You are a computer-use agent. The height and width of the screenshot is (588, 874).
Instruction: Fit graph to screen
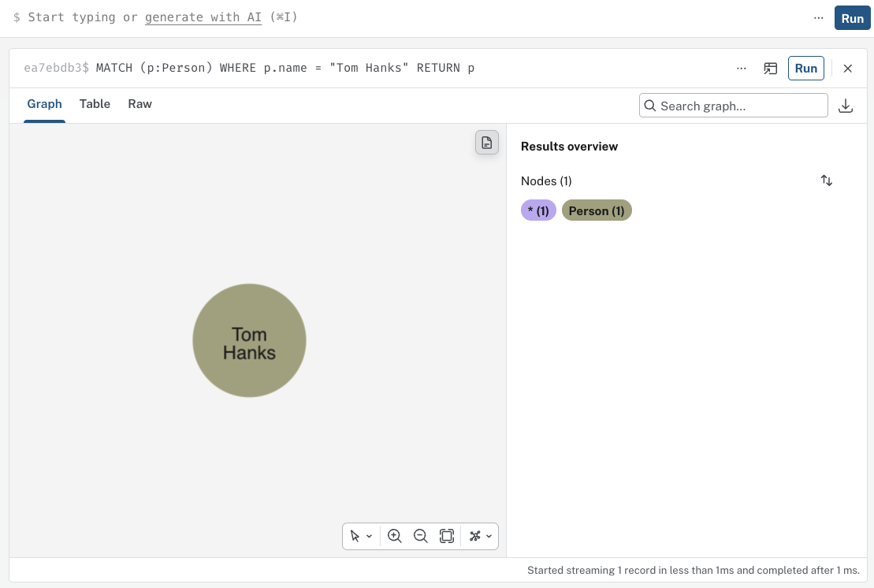pyautogui.click(x=447, y=536)
